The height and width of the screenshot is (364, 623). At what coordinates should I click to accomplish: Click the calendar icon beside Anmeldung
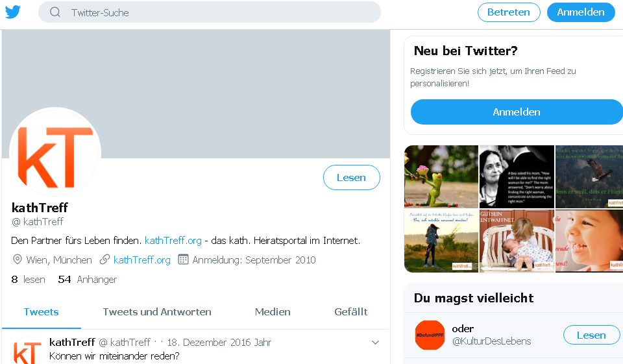(x=183, y=260)
